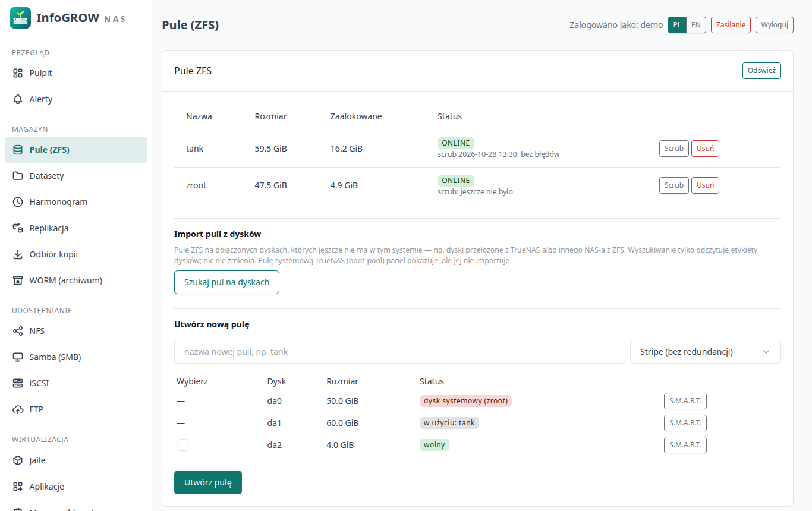Click the NFS share icon
This screenshot has height=511, width=812.
pyautogui.click(x=18, y=331)
